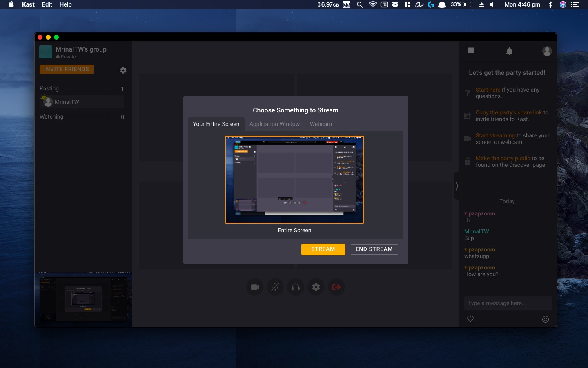
Task: Click the "How are you?" message
Action: coord(481,274)
